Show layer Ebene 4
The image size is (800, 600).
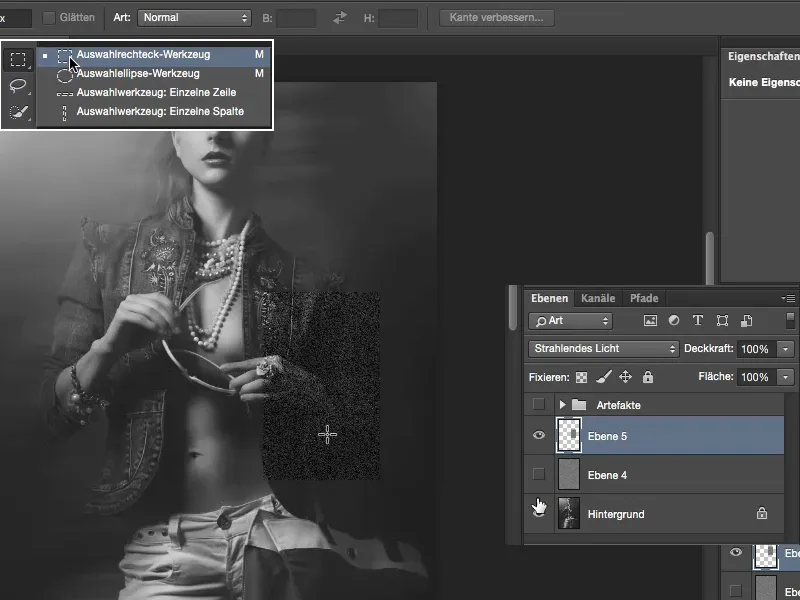coord(539,474)
